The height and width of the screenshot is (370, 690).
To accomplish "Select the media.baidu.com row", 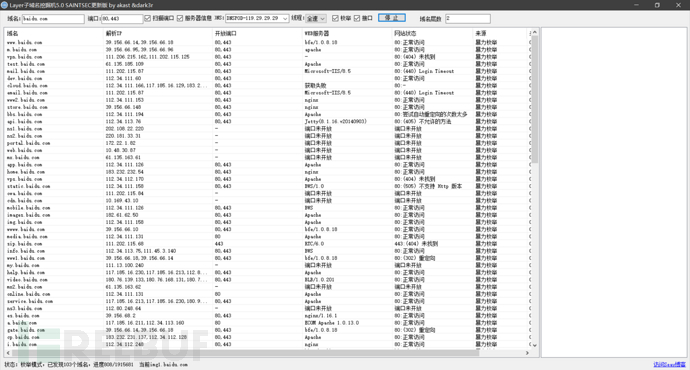I will 267,237.
